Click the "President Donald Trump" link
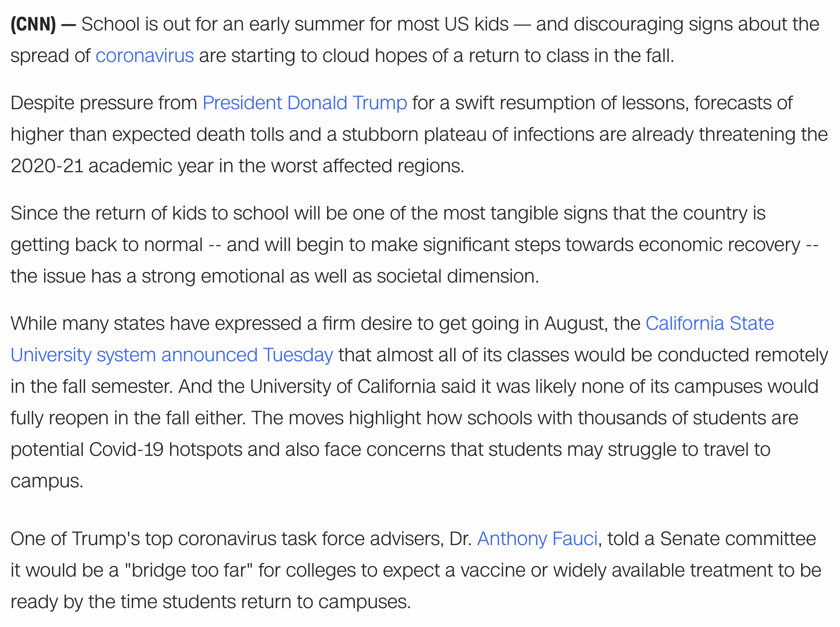This screenshot has height=627, width=840. (x=304, y=103)
